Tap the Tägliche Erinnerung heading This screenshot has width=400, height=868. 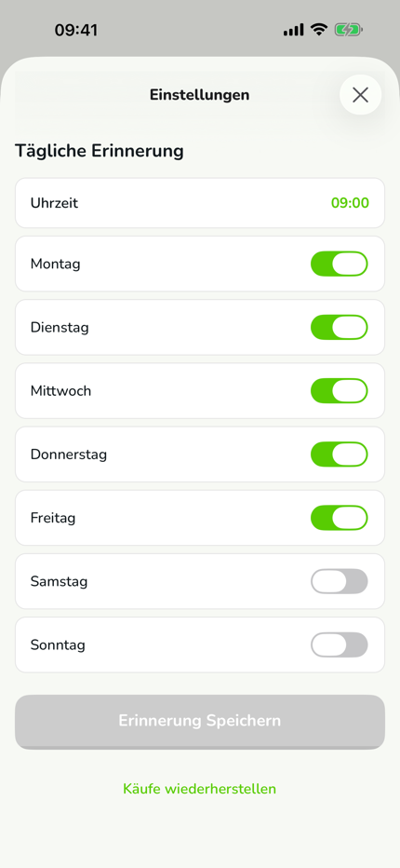pyautogui.click(x=99, y=151)
